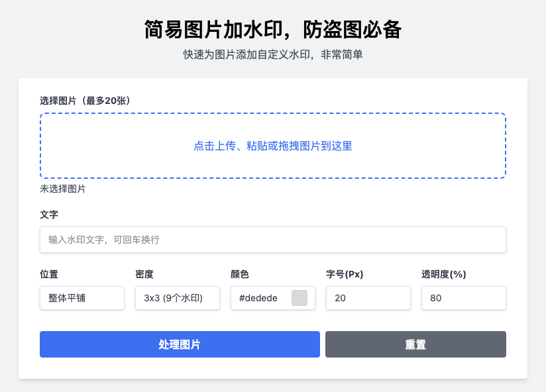Click the dashed image upload drop zone
This screenshot has height=392, width=546.
[272, 146]
